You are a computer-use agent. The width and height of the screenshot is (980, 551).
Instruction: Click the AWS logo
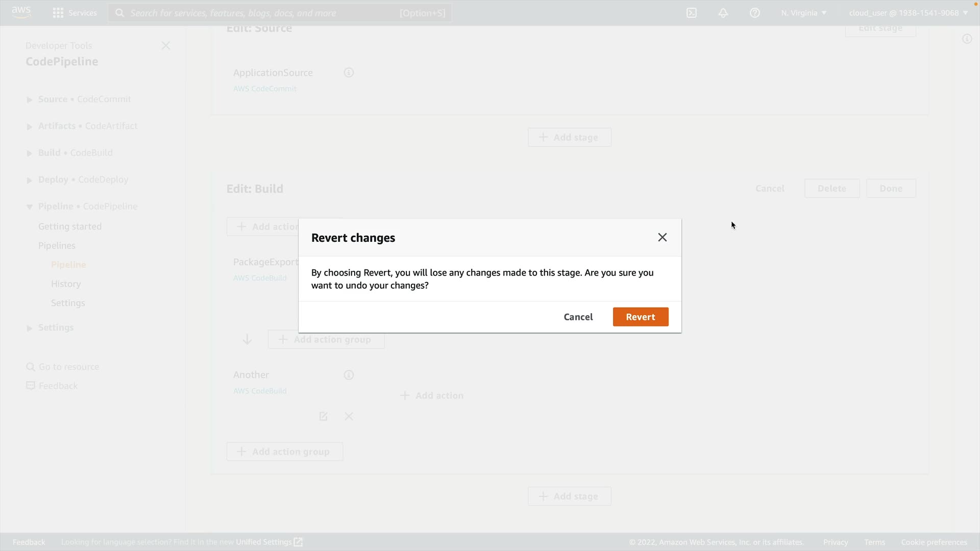[x=21, y=12]
